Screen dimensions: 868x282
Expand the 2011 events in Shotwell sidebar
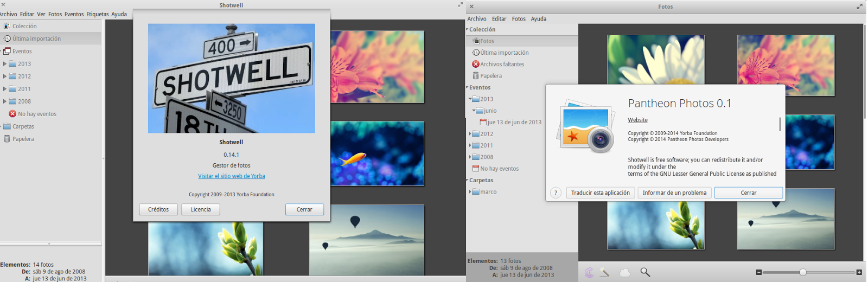pos(5,89)
